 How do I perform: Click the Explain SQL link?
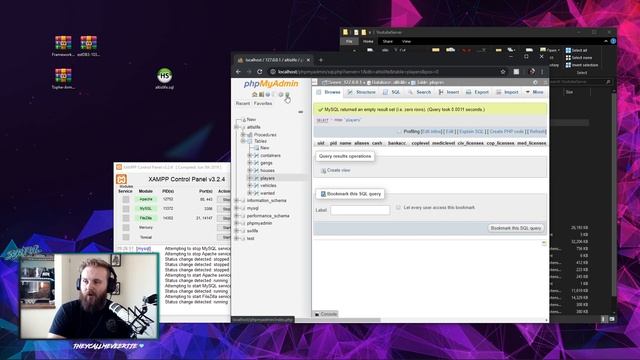pyautogui.click(x=471, y=131)
